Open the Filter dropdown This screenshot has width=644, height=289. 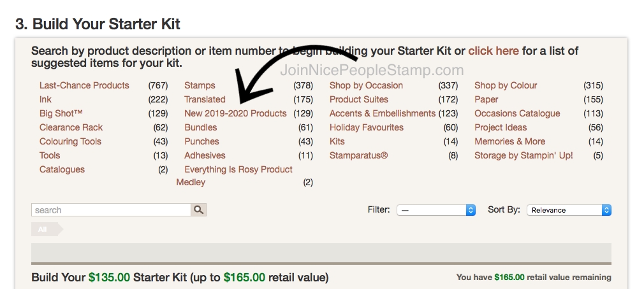(x=436, y=210)
